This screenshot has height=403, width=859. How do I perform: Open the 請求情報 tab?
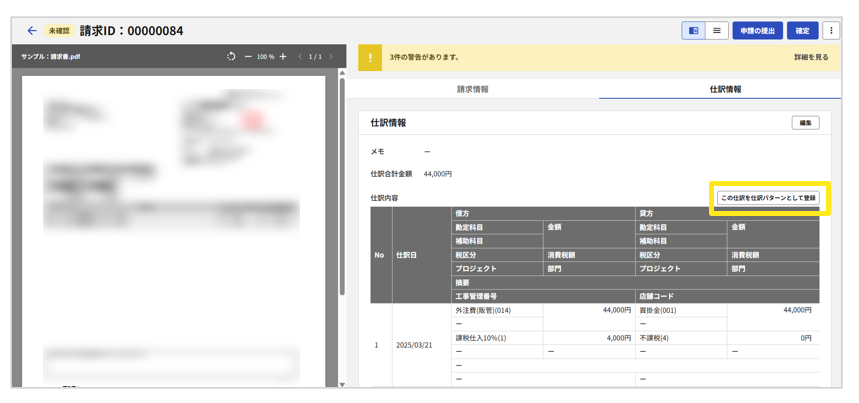click(473, 89)
